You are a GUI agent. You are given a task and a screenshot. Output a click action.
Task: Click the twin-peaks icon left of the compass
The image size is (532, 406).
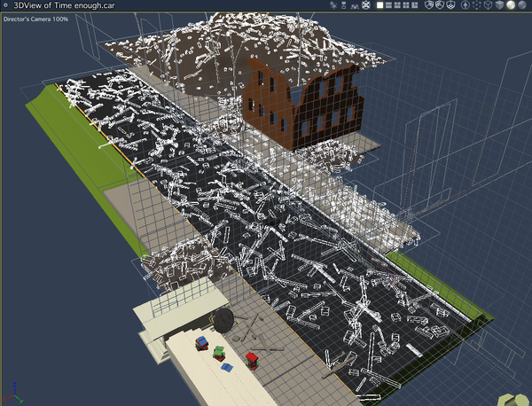click(x=355, y=5)
